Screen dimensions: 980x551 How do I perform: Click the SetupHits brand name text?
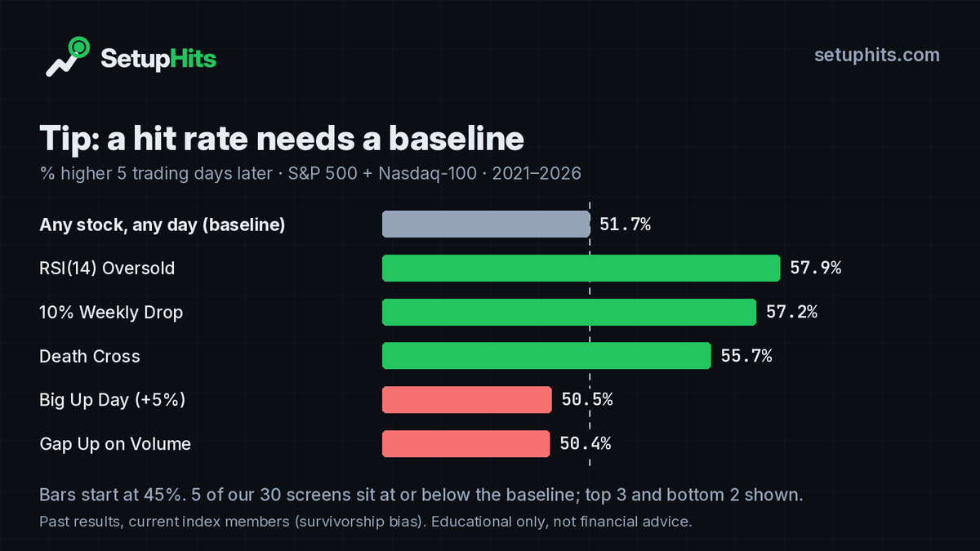pyautogui.click(x=158, y=58)
